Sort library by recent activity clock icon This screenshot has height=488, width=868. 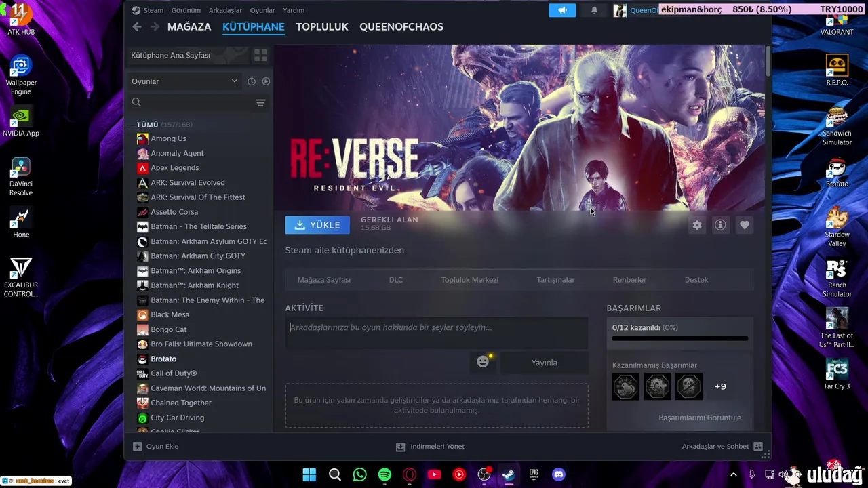[252, 81]
